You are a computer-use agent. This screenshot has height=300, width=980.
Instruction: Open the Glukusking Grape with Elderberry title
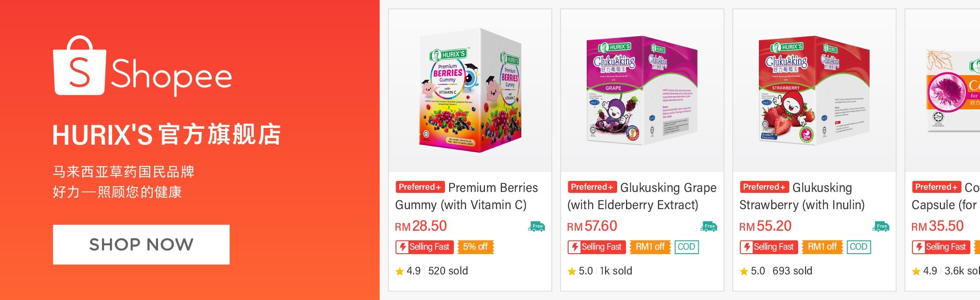click(x=642, y=196)
